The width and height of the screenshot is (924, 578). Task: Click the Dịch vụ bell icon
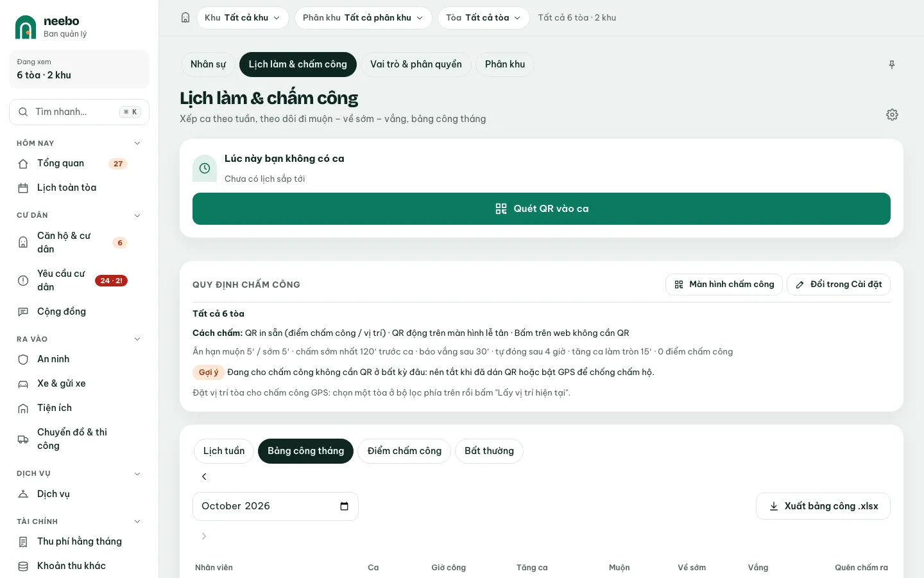tap(23, 495)
